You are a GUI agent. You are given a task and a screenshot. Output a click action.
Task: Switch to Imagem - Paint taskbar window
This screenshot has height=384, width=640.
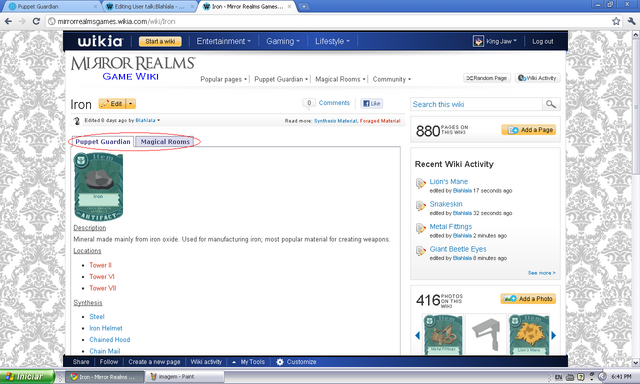[185, 377]
